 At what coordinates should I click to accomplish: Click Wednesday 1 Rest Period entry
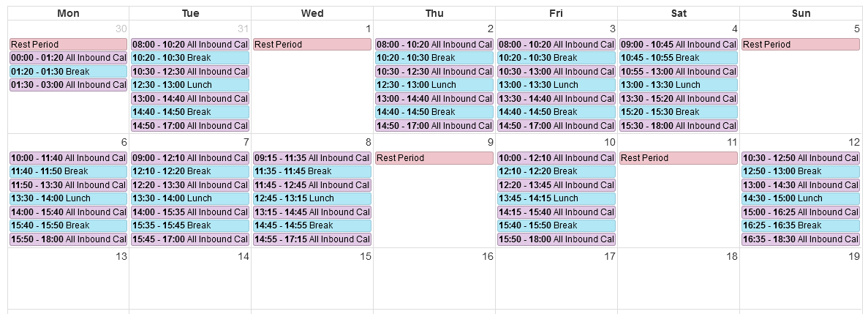coord(312,45)
